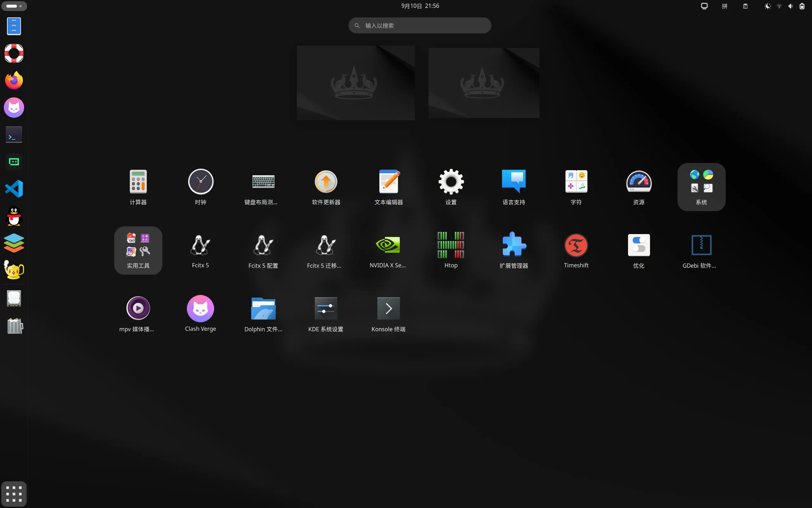
Task: Click the 输入以搜索 search field
Action: tap(420, 25)
